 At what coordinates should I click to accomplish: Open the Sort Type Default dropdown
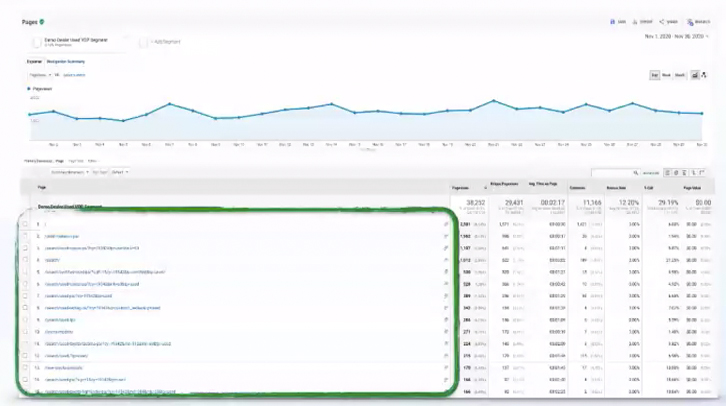[120, 172]
